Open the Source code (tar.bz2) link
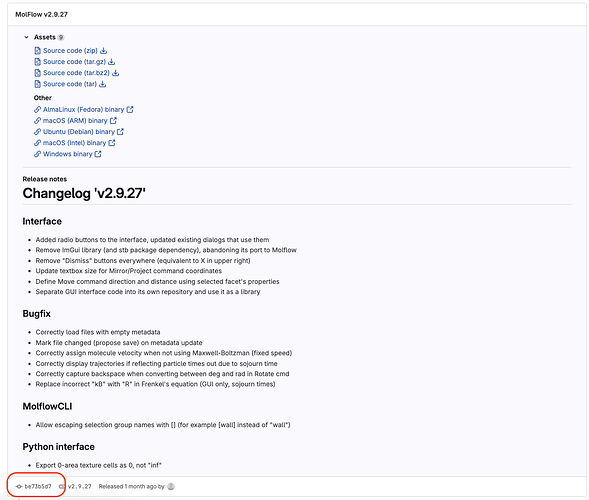The height and width of the screenshot is (500, 589). click(76, 73)
